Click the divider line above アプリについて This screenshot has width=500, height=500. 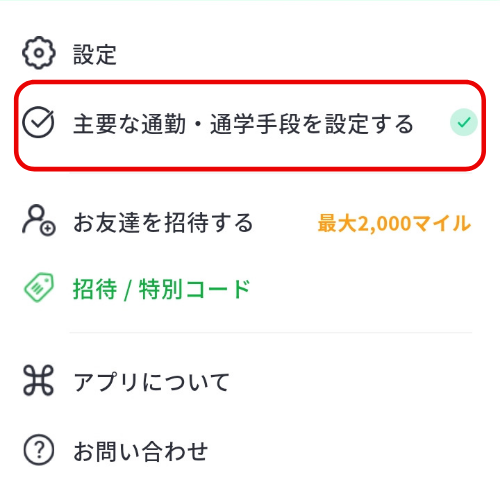pos(271,332)
